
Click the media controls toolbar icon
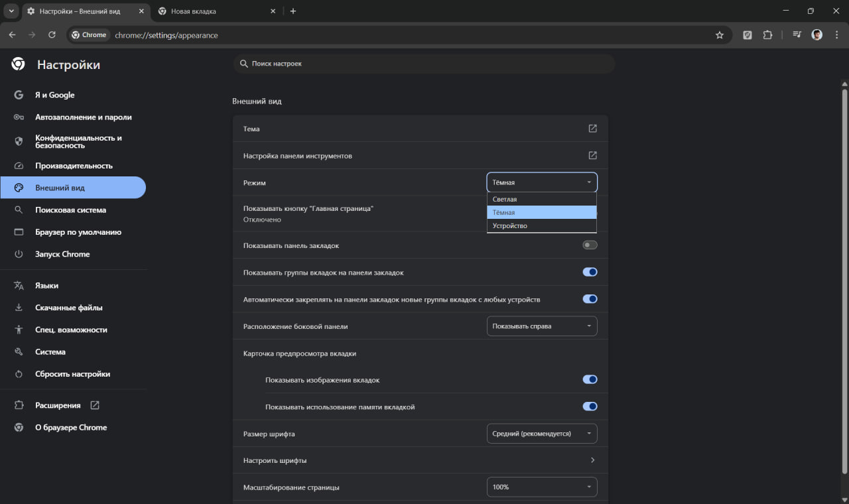tap(797, 35)
